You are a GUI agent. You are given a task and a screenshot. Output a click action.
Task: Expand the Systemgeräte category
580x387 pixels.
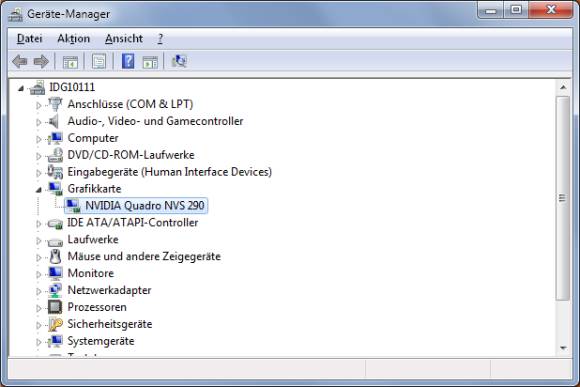click(38, 342)
